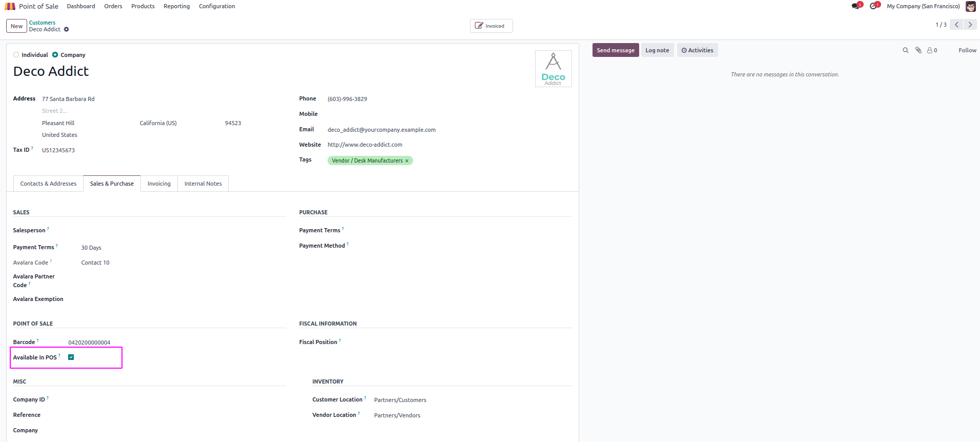The image size is (980, 442).
Task: Uncheck the Available In POS checkbox
Action: point(71,357)
